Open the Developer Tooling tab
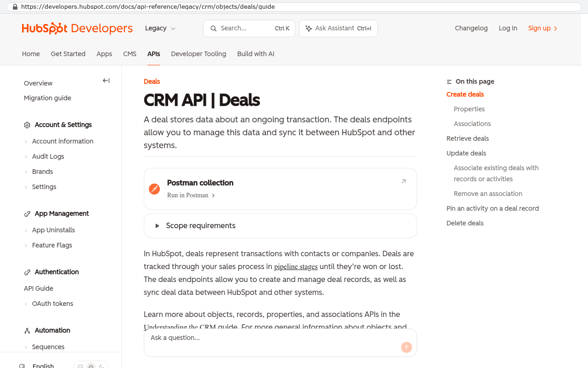This screenshot has width=588, height=368. [x=198, y=54]
